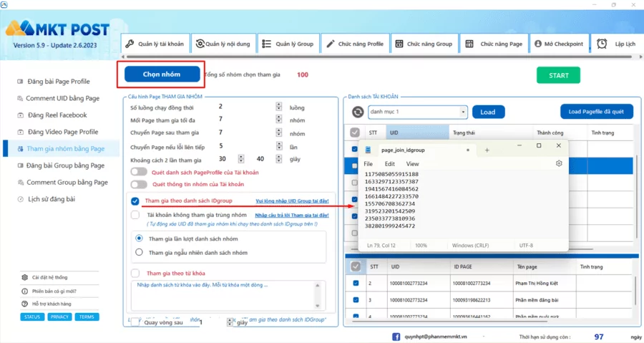644x343 pixels.
Task: Uncheck page row Phần mềm đăng bài
Action: [356, 300]
